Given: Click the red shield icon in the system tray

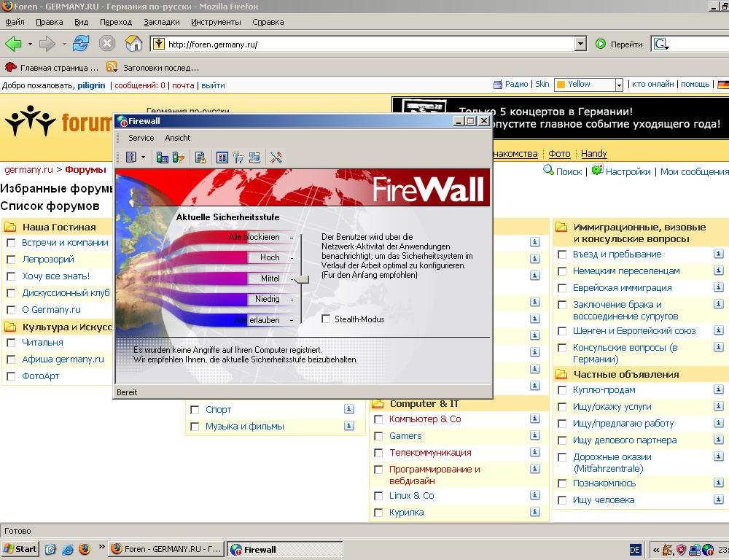Looking at the screenshot, I should pos(682,550).
